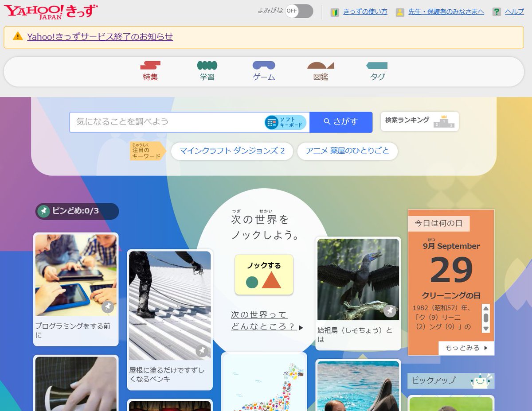Viewport: 532px width, 411px height.
Task: Click the warning triangle icon in the notice banner
Action: pyautogui.click(x=18, y=36)
